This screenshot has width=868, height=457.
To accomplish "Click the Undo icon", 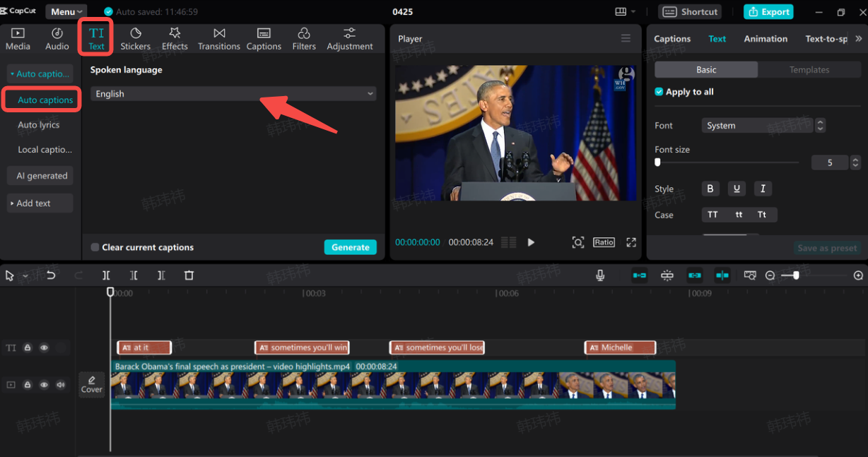I will point(51,275).
